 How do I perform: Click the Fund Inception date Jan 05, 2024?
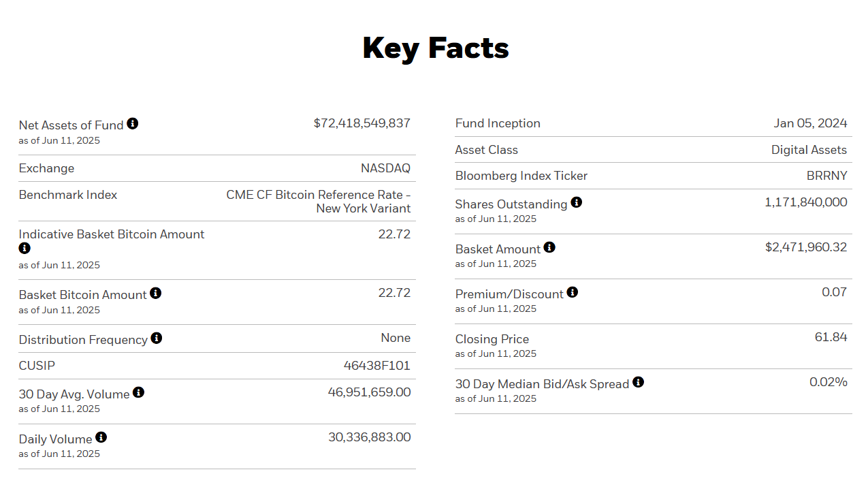click(810, 123)
